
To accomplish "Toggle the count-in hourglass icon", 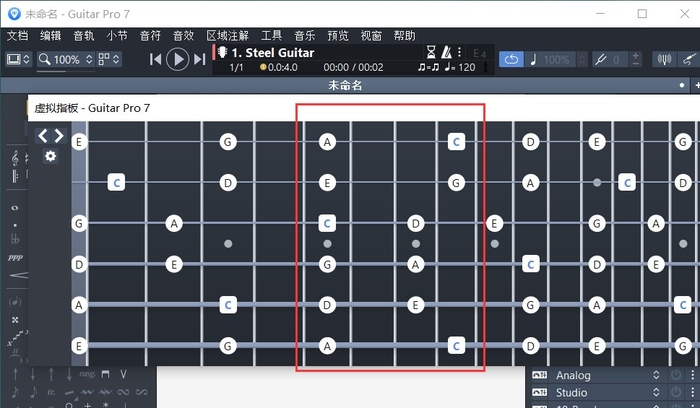I will [431, 52].
